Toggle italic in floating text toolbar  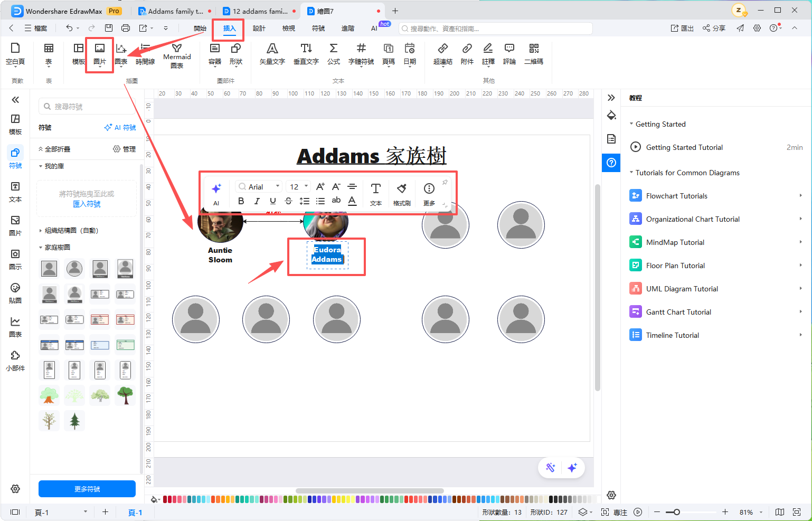[x=257, y=201]
